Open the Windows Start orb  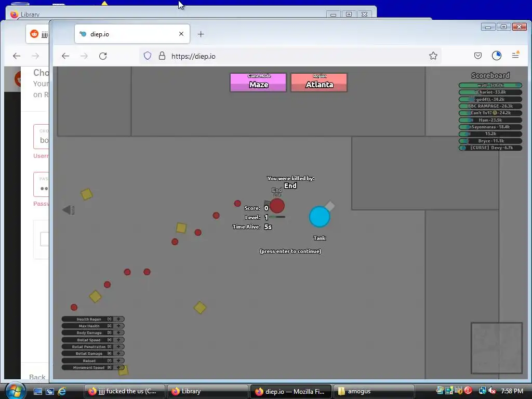click(15, 391)
